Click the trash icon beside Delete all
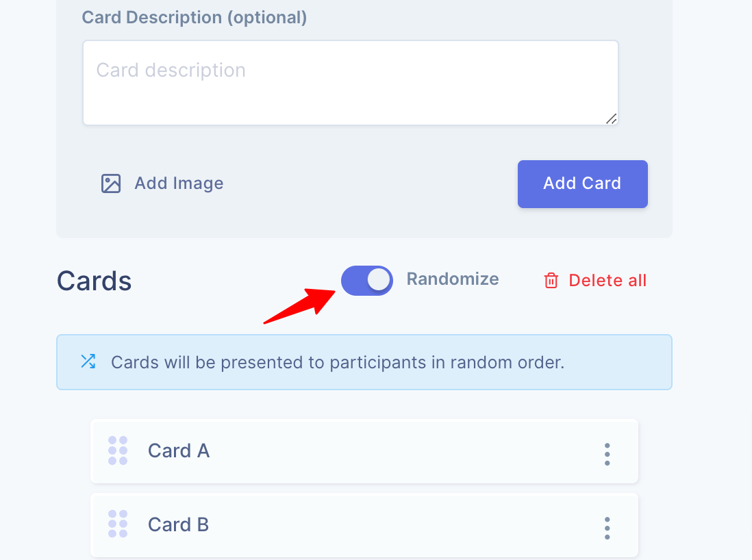This screenshot has height=560, width=752. [551, 280]
